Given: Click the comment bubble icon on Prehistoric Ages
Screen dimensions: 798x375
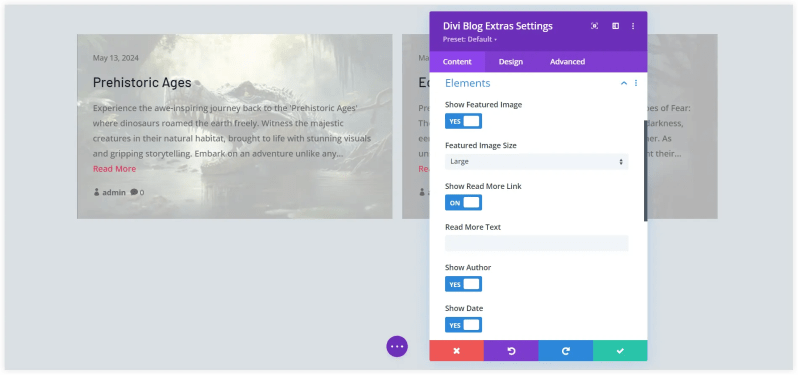Looking at the screenshot, I should click(134, 192).
